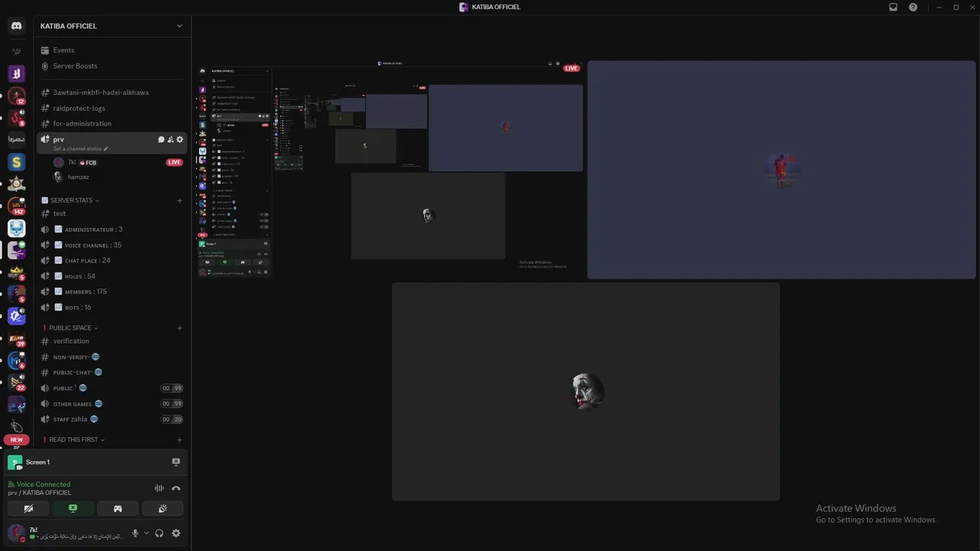Image resolution: width=980 pixels, height=551 pixels.
Task: Open the soundboard button
Action: (x=162, y=508)
